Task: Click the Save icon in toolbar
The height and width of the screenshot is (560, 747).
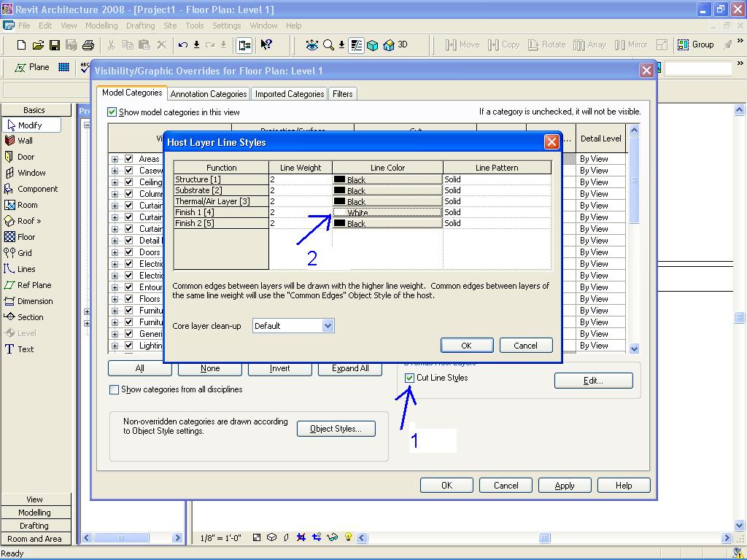Action: point(55,45)
